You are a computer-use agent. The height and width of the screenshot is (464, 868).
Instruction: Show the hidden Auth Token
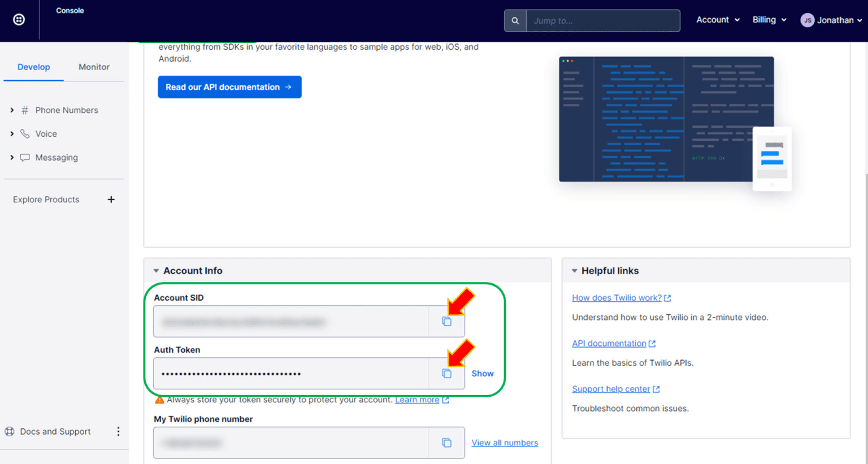(x=482, y=373)
